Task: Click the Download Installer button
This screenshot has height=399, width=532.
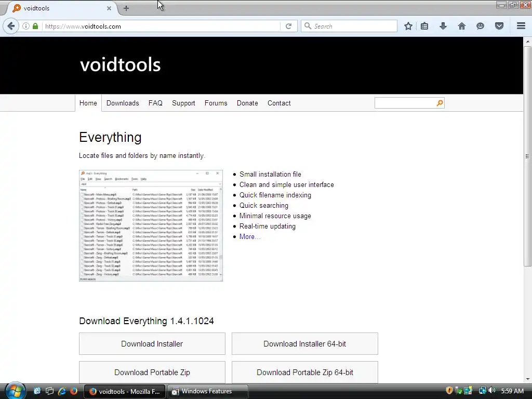Action: point(152,344)
